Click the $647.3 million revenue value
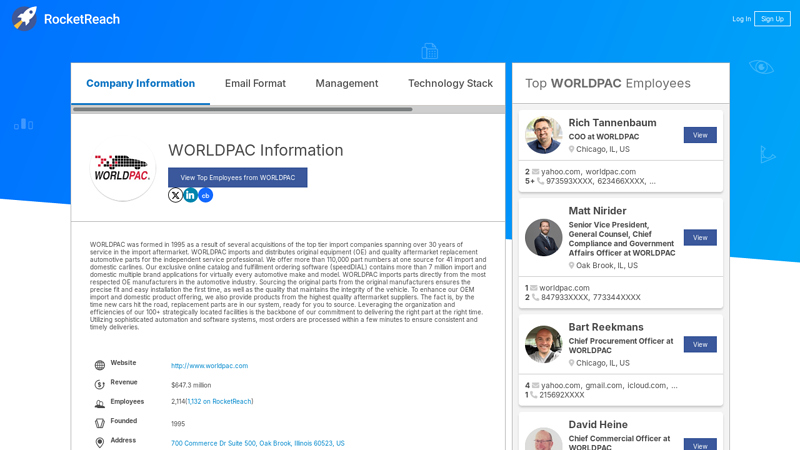 point(191,385)
